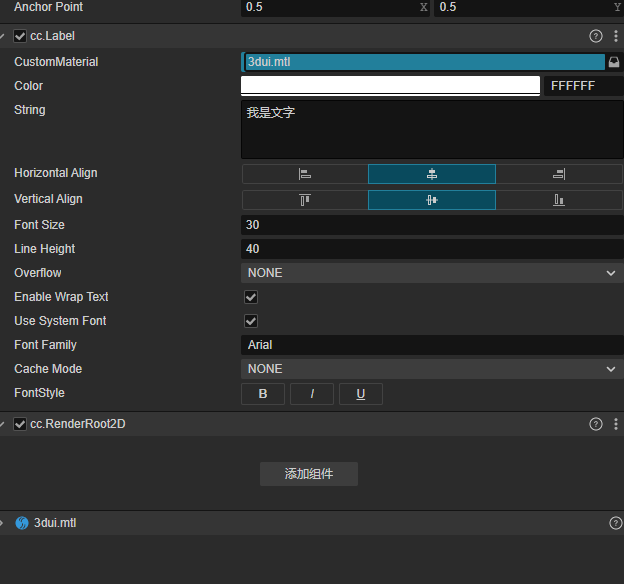Open cc.Label component options menu
The width and height of the screenshot is (624, 584).
click(x=616, y=36)
